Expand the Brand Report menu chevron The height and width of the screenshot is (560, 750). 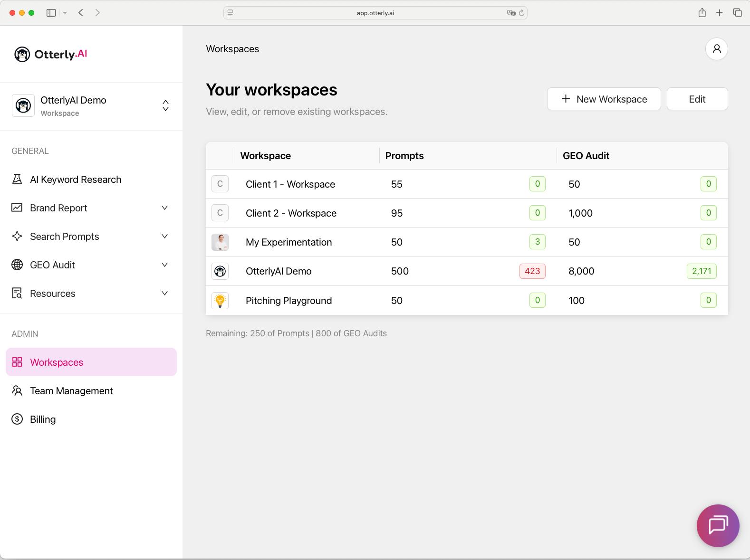pos(164,208)
